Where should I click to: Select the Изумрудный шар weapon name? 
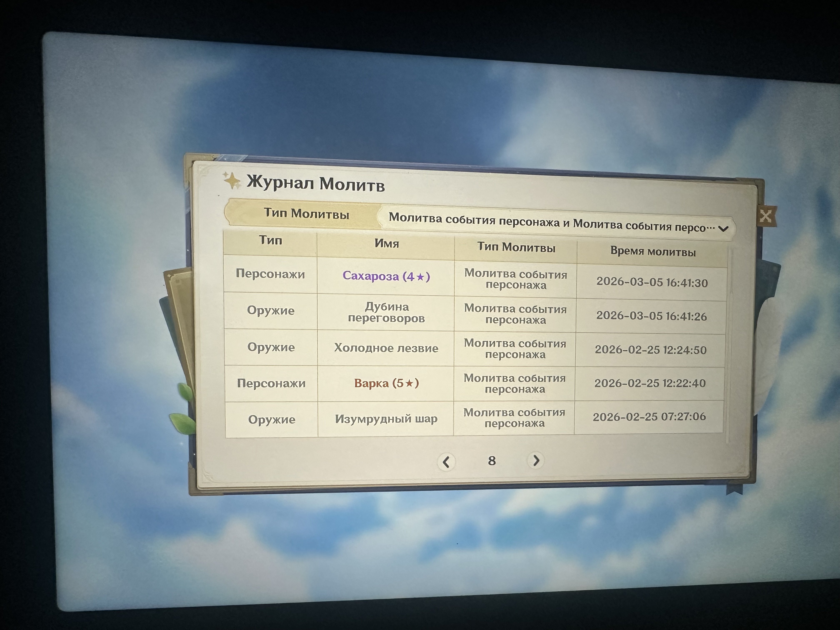(386, 419)
